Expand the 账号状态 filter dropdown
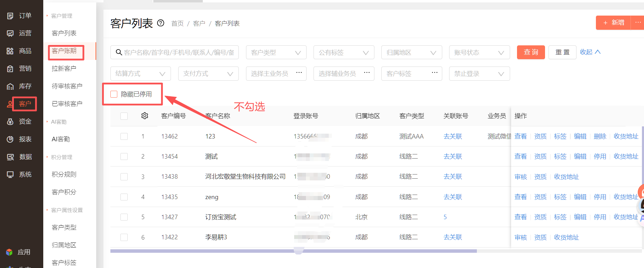 pos(480,52)
